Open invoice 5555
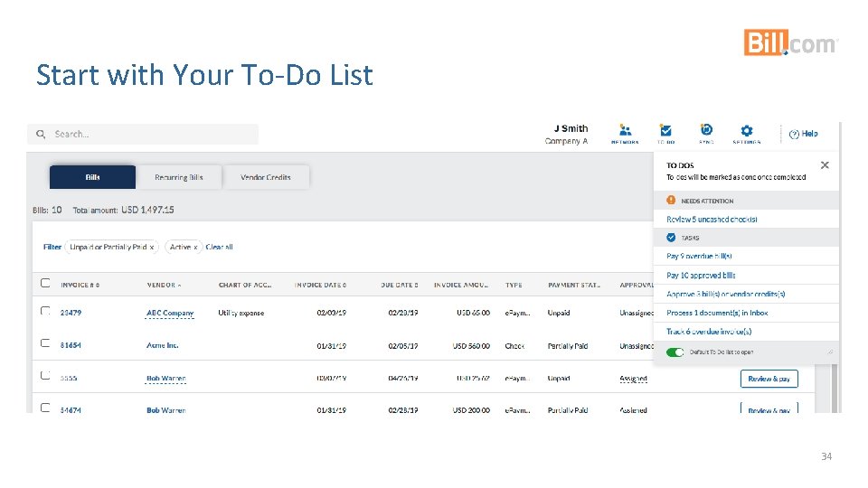Image resolution: width=868 pixels, height=488 pixels. coord(69,379)
